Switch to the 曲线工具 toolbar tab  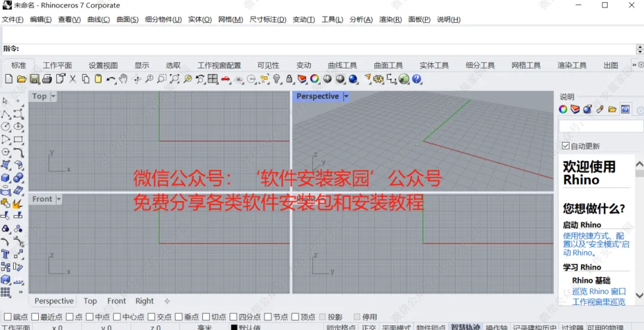[342, 65]
